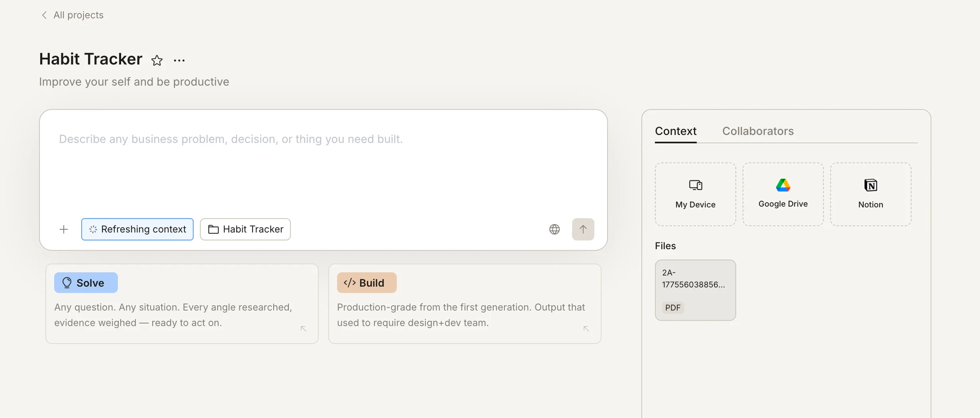This screenshot has height=418, width=980.
Task: Select the 2A-177556038856 PDF file
Action: 695,290
